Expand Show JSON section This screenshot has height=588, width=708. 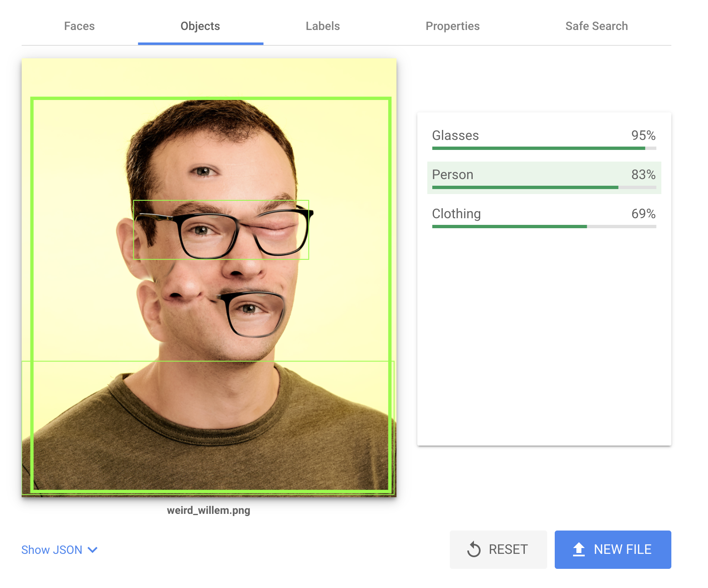click(60, 550)
